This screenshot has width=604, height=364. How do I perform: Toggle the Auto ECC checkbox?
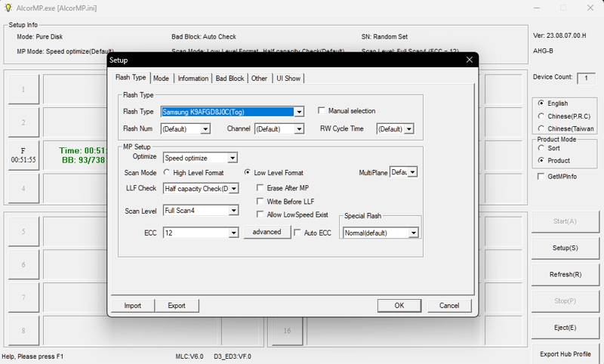point(297,233)
